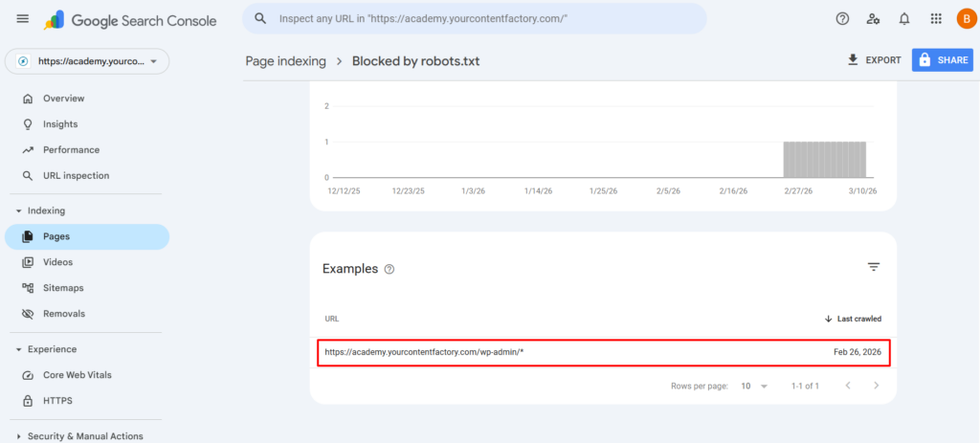Open the account profile avatar
980x443 pixels.
point(966,19)
